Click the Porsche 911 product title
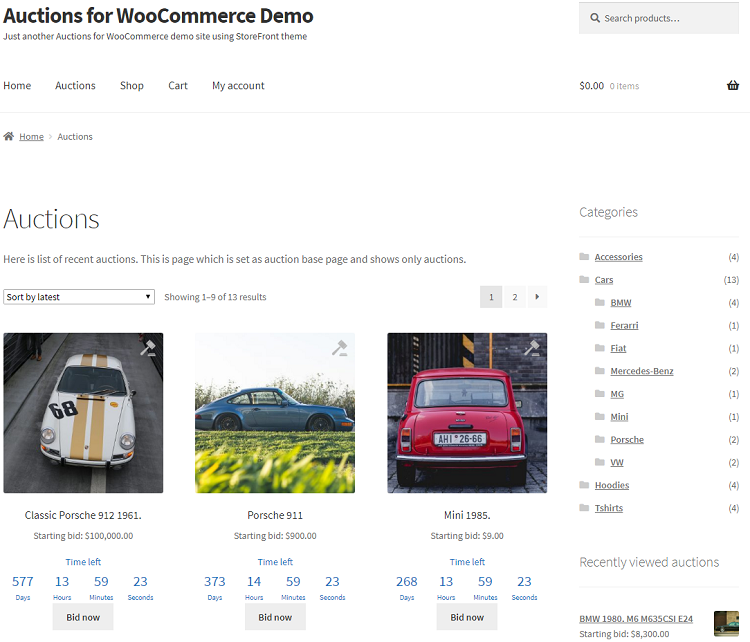 coord(275,515)
